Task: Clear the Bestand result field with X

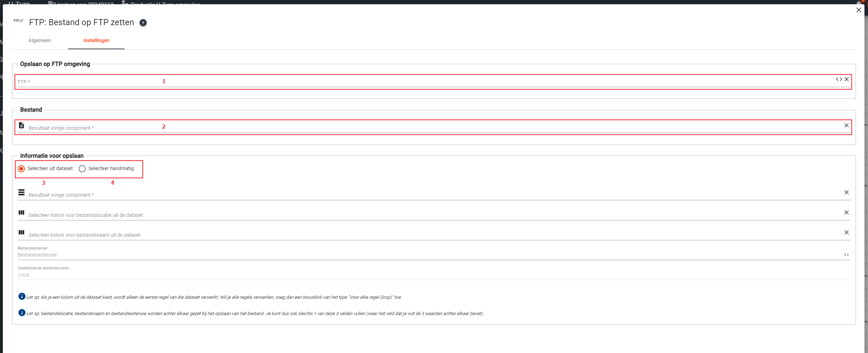Action: click(846, 125)
